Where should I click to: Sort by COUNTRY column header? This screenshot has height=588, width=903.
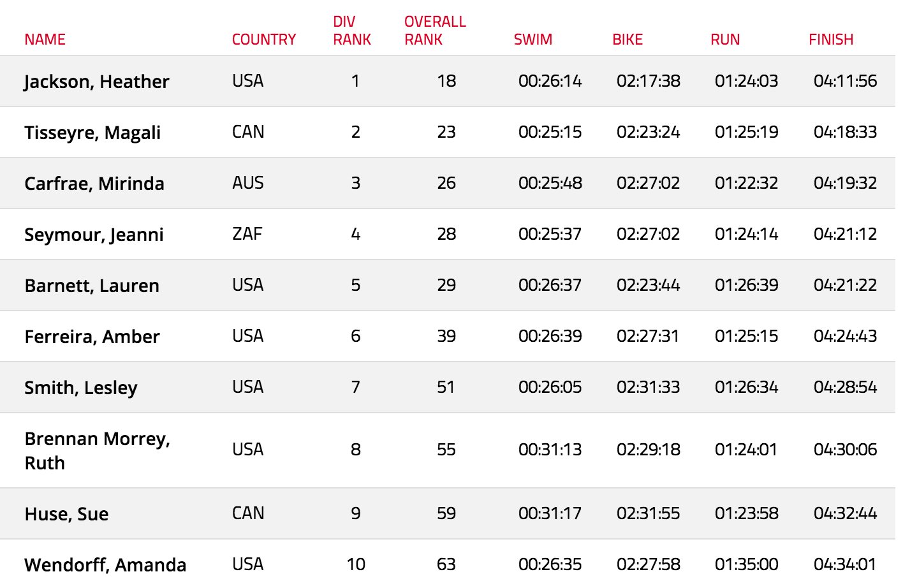coord(264,40)
